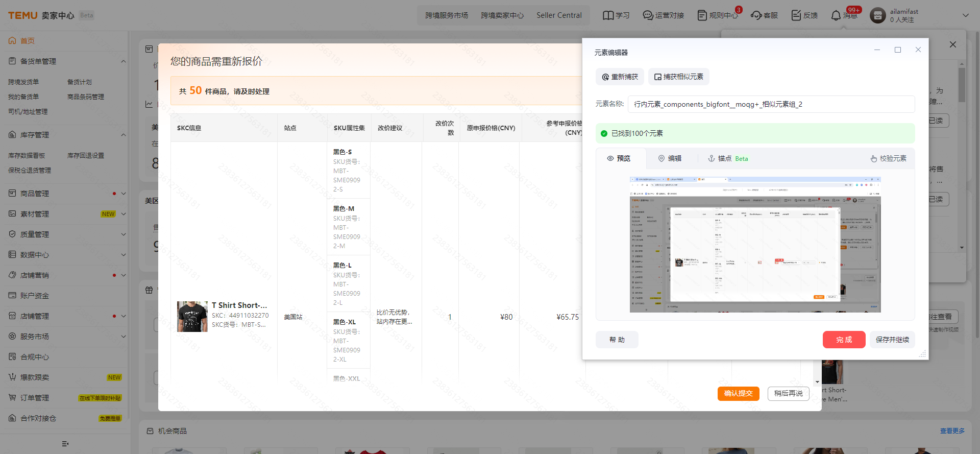This screenshot has width=980, height=454.
Task: Expand the 数据中心 sidebar menu
Action: pos(123,255)
